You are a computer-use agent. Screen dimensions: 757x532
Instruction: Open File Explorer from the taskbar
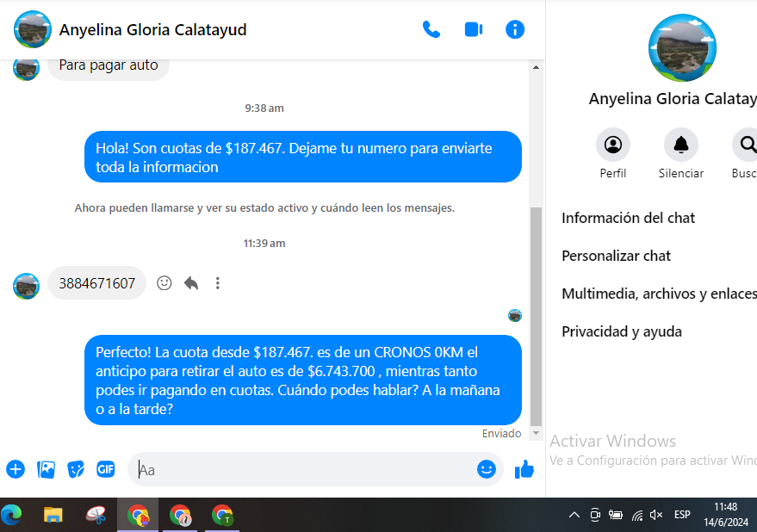point(53,515)
